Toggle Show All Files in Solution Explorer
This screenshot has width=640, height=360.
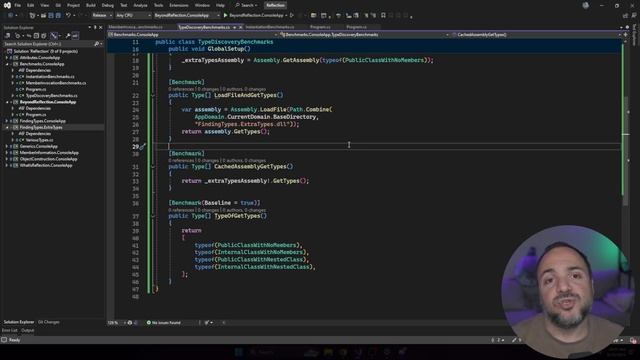44,36
